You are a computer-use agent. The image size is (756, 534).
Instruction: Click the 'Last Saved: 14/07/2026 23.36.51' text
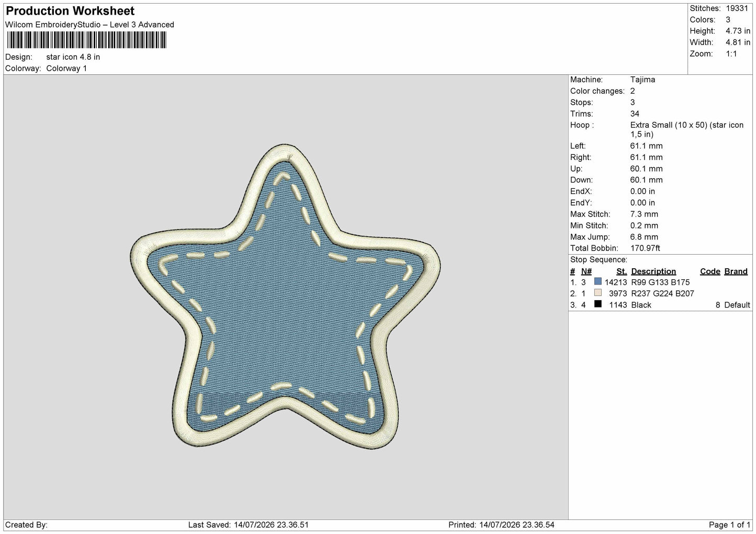(x=248, y=525)
